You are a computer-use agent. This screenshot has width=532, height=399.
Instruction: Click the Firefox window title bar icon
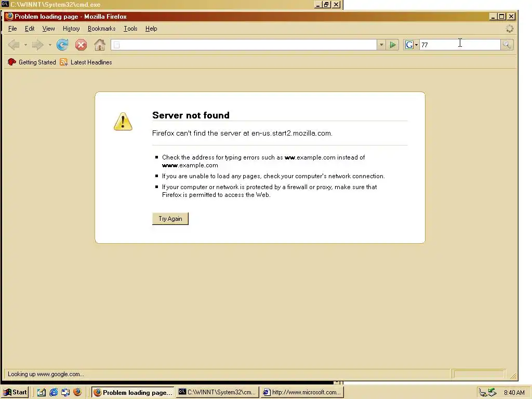(9, 16)
